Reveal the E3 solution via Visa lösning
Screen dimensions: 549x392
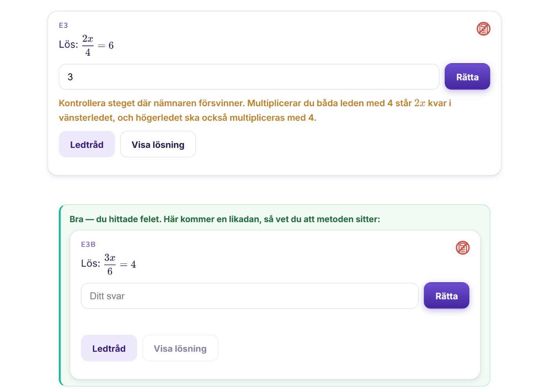[158, 145]
